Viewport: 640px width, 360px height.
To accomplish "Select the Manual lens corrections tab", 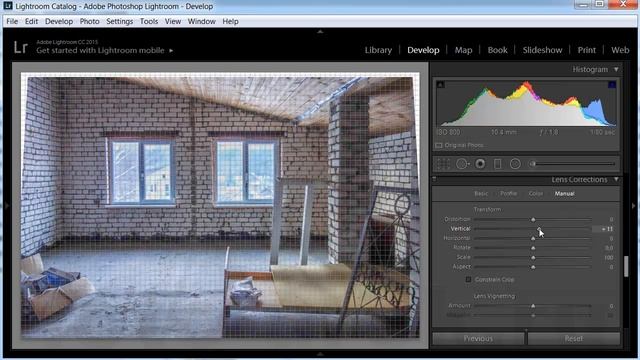I will tap(564, 193).
